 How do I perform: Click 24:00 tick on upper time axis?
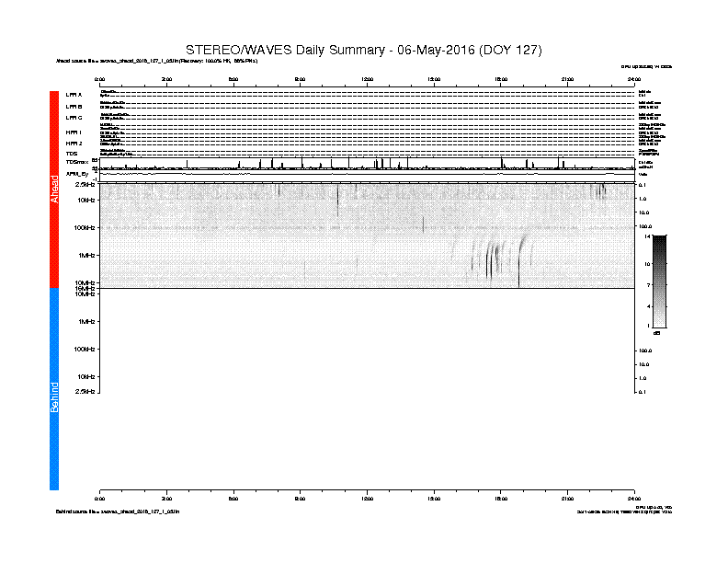(x=634, y=79)
